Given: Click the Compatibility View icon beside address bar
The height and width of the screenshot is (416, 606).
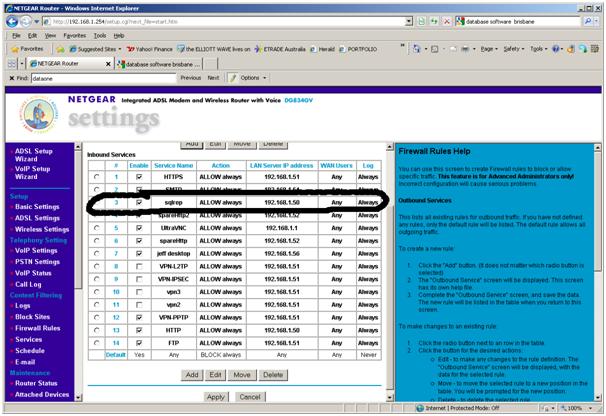Looking at the screenshot, I should coord(422,22).
